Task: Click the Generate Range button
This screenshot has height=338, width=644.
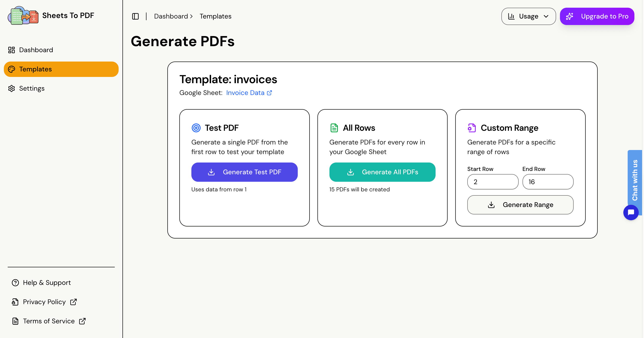Action: tap(520, 205)
